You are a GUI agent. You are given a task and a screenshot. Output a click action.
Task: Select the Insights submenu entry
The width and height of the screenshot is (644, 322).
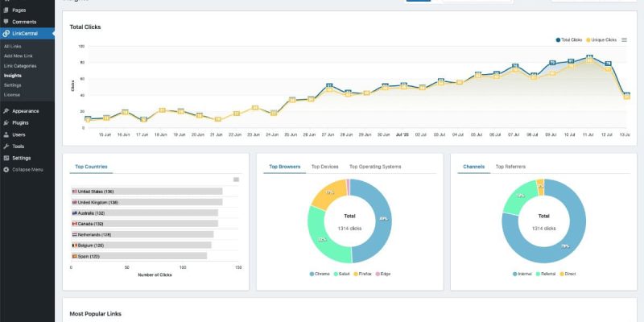[13, 76]
